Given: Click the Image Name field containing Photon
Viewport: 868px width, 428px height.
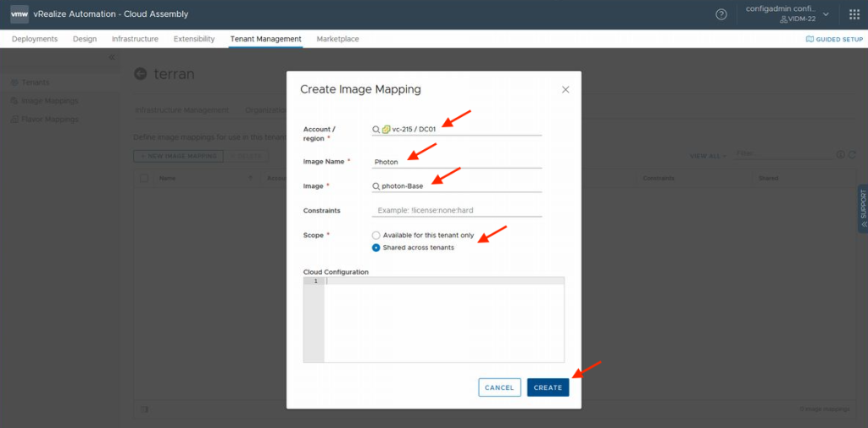Looking at the screenshot, I should coord(457,162).
